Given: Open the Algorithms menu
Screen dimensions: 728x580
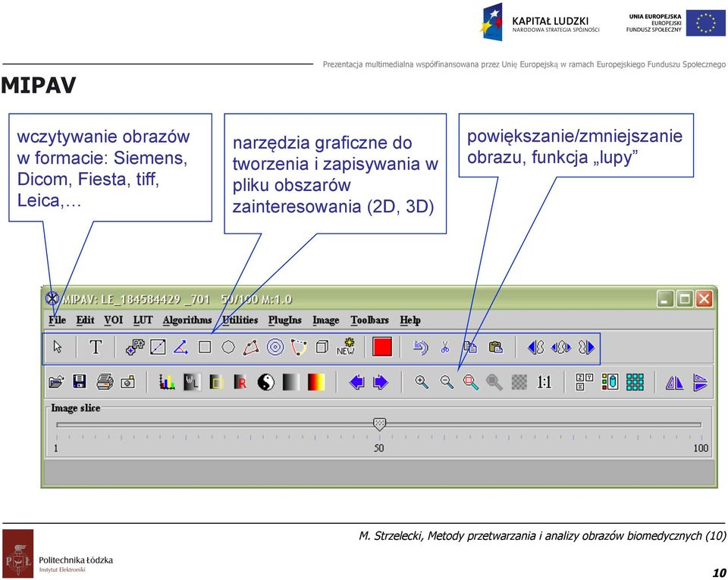Looking at the screenshot, I should [x=187, y=320].
